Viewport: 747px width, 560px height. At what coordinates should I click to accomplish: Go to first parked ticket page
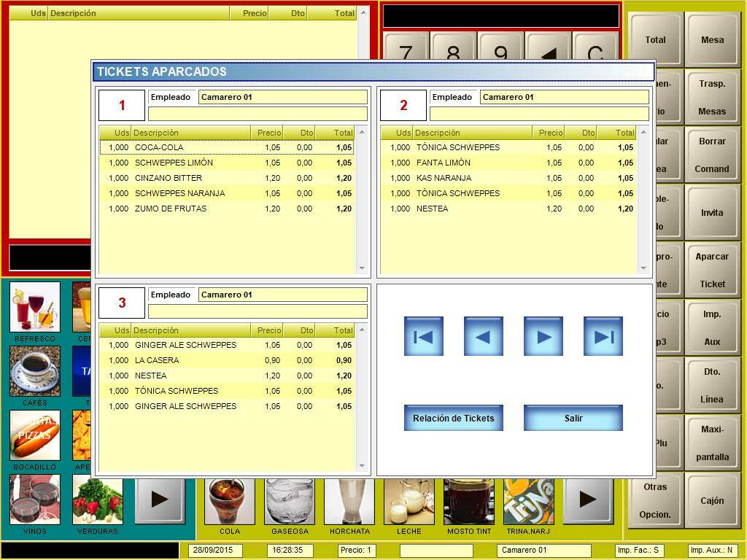(x=424, y=336)
